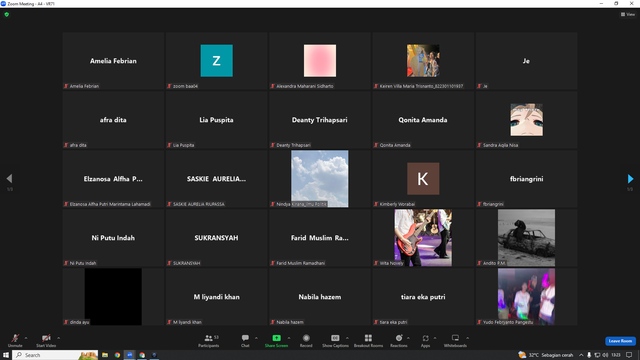The image size is (640, 360).
Task: Select Alexandra Maharani's pink avatar
Action: pyautogui.click(x=320, y=61)
